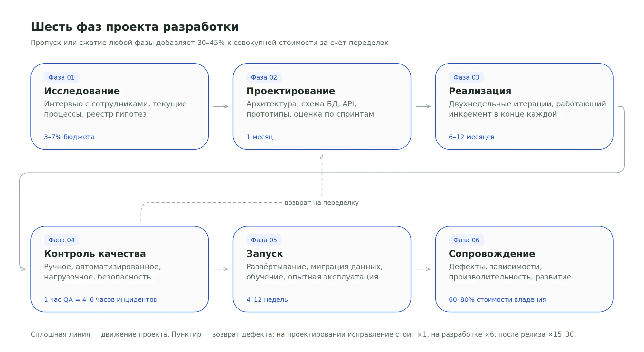The image size is (644, 352).
Task: Click the "Сопровождение" card title
Action: click(x=492, y=254)
